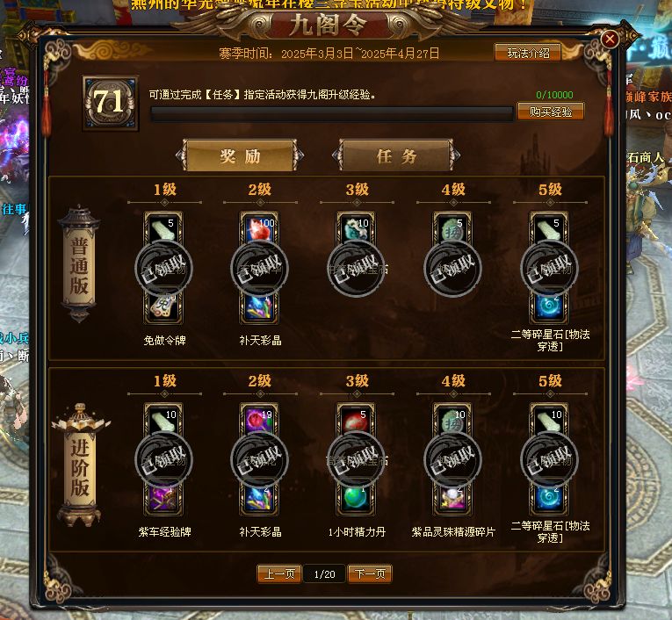Go to next page with 下一页
The height and width of the screenshot is (620, 672).
[x=370, y=573]
